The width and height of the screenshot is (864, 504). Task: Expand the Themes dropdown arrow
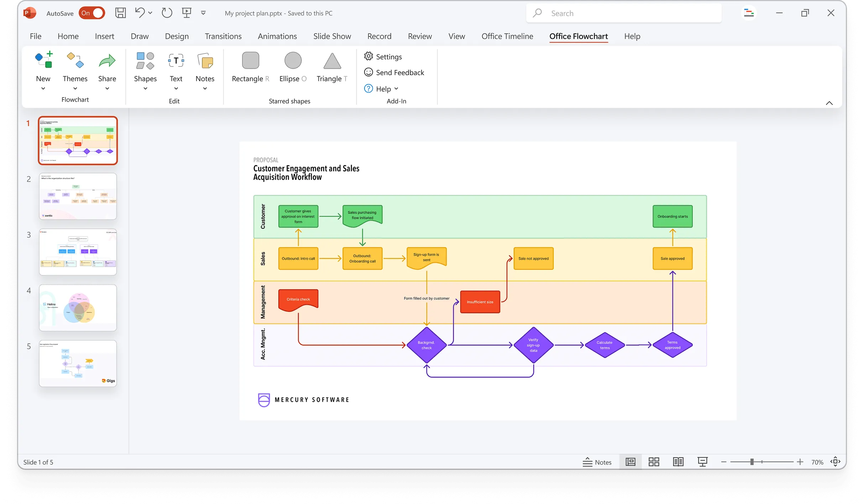(75, 89)
